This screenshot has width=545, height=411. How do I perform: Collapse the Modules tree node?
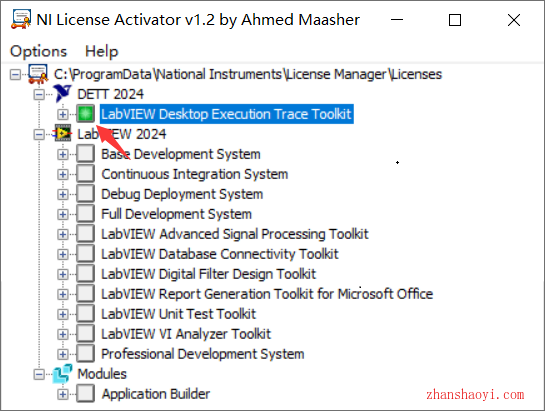(39, 374)
